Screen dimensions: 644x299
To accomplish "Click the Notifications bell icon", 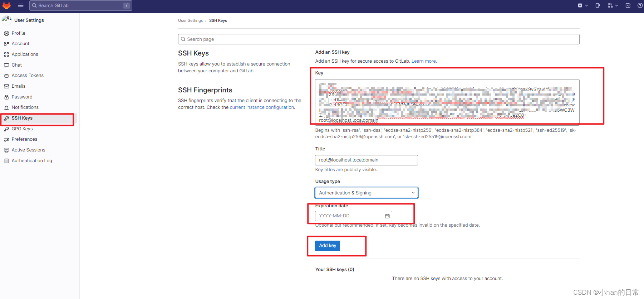I will pos(6,108).
